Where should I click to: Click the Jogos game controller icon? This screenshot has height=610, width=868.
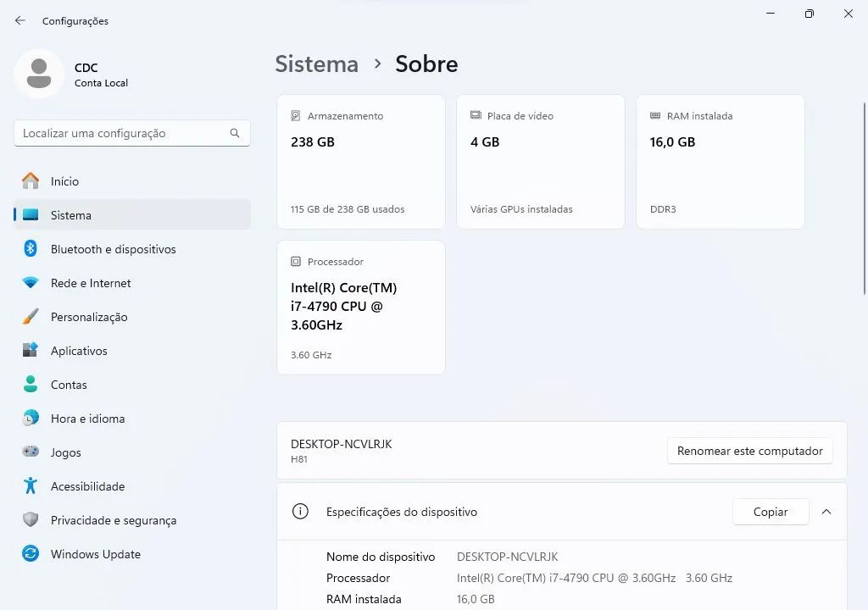click(x=31, y=452)
